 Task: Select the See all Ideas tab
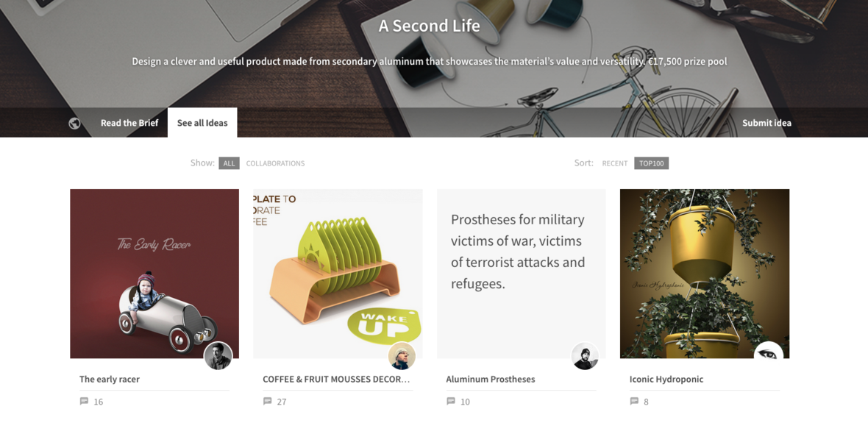tap(202, 123)
